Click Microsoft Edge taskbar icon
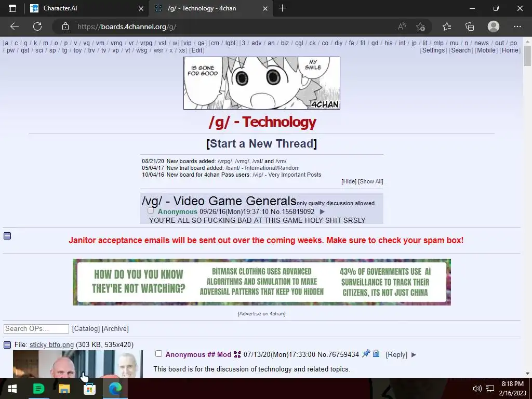 [115, 389]
